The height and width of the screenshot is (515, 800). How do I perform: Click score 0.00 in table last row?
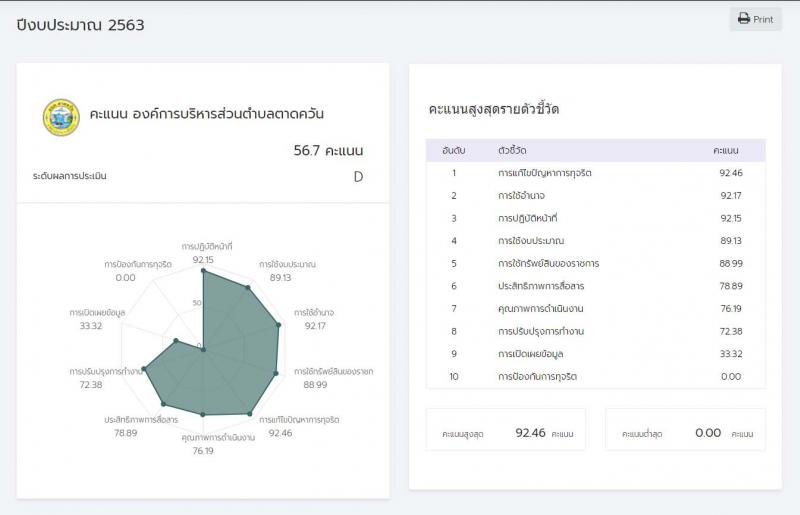coord(731,376)
